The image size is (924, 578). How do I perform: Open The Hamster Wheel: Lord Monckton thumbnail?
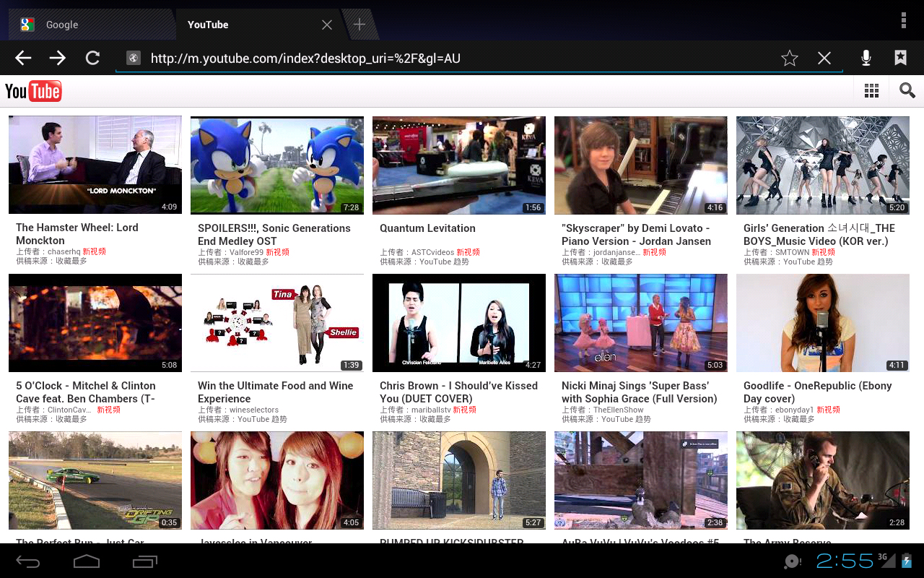tap(95, 165)
